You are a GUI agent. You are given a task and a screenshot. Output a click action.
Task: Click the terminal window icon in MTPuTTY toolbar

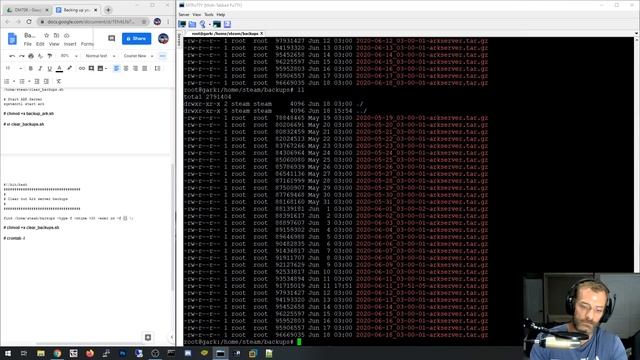217,24
